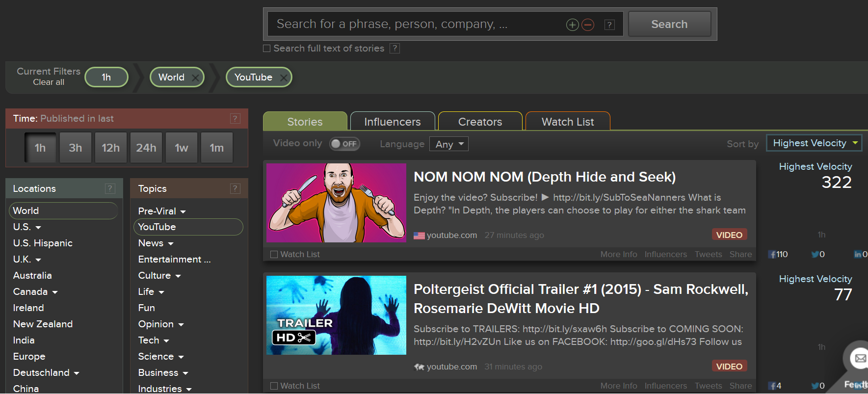
Task: Open the Highest Velocity sort dropdown
Action: 814,143
